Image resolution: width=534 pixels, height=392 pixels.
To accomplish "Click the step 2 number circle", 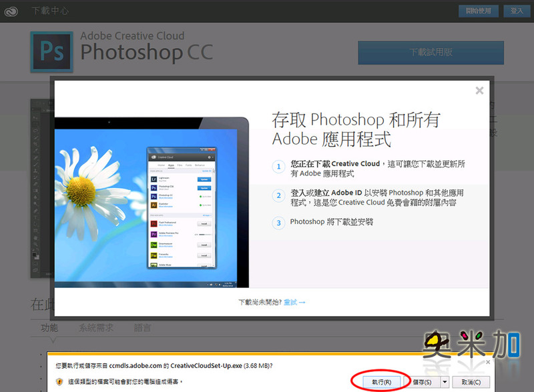I will coord(278,195).
